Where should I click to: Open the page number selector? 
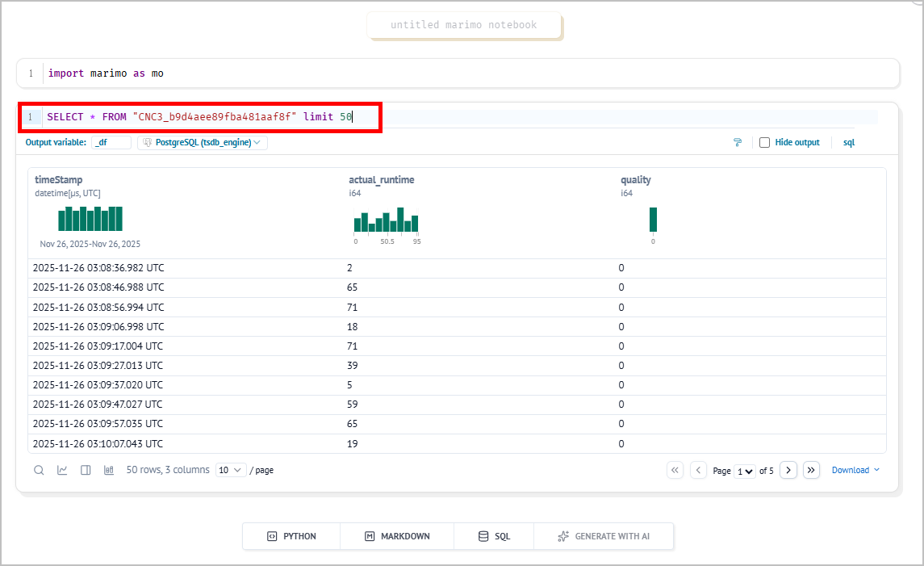(x=745, y=471)
